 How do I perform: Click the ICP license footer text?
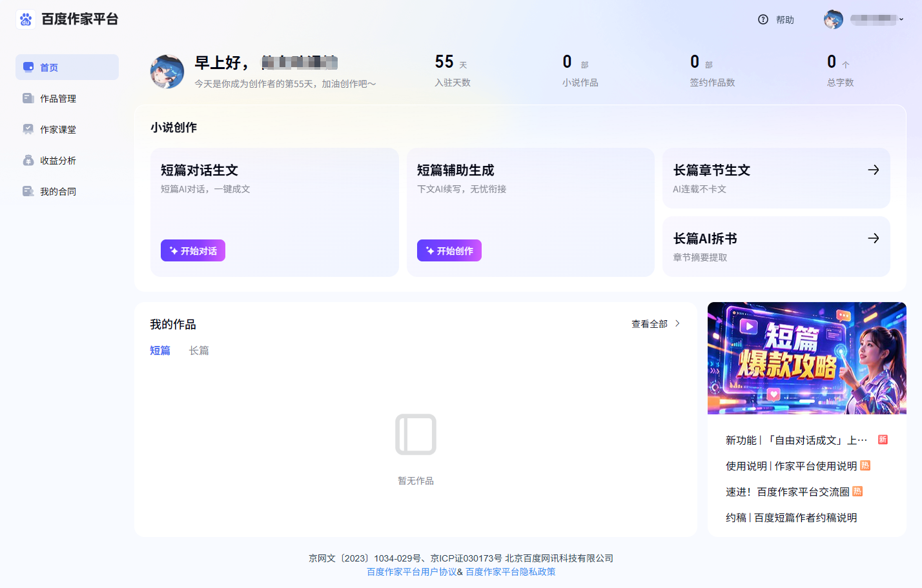pyautogui.click(x=461, y=558)
